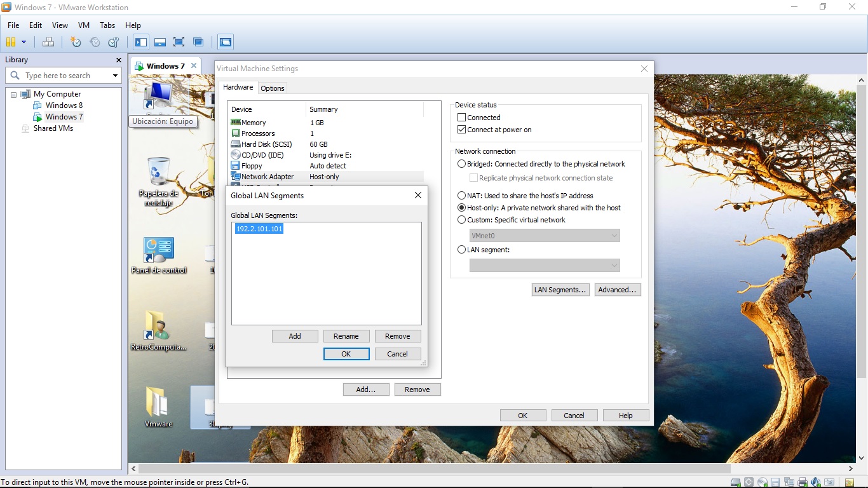Open the Edit menu
Image resolution: width=868 pixels, height=488 pixels.
[x=36, y=25]
